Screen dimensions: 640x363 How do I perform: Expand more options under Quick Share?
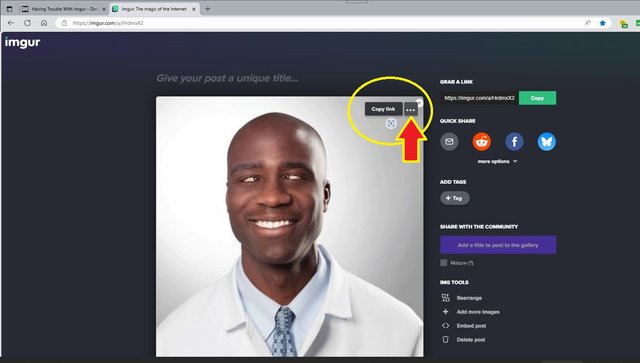(x=497, y=161)
